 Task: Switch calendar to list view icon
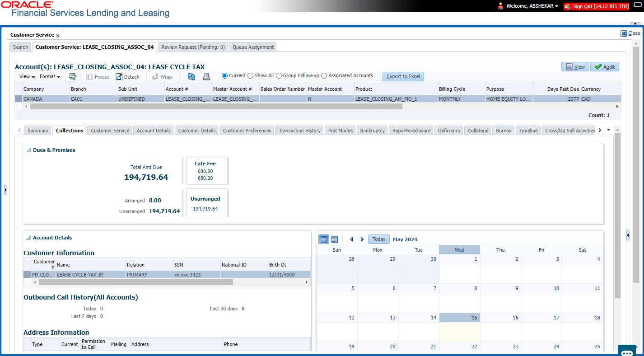[335, 239]
